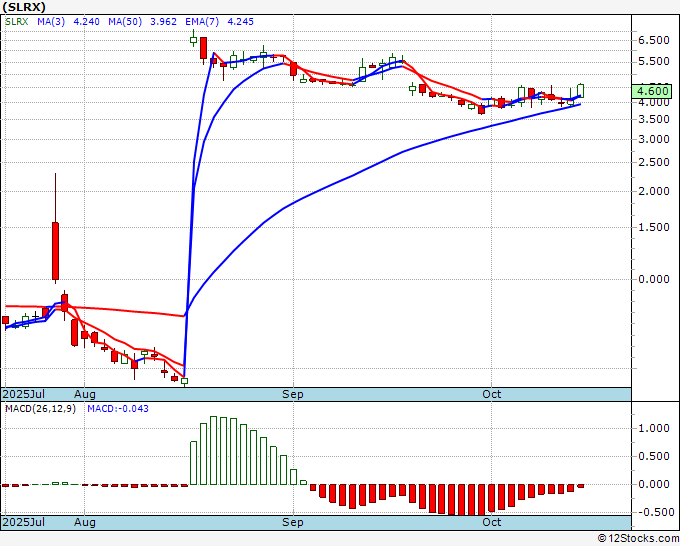The height and width of the screenshot is (546, 680).
Task: Click the MACD(26,12,9) indicator label
Action: 40,409
